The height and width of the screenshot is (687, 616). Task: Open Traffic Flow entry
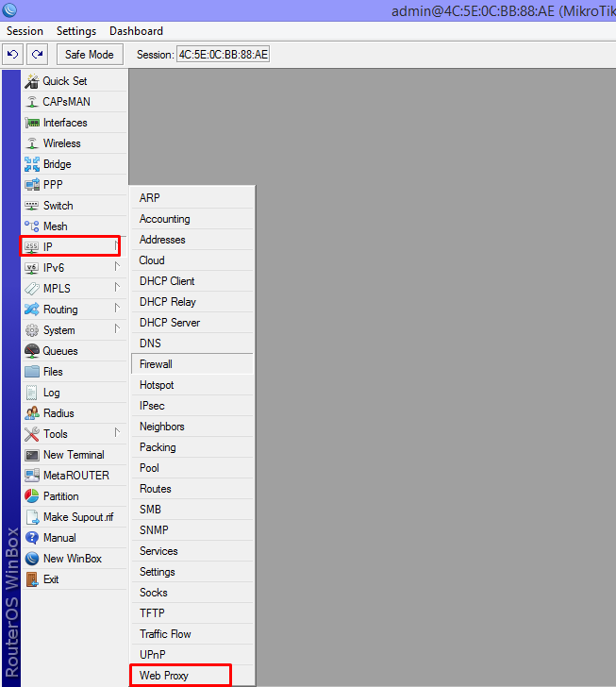pos(192,634)
